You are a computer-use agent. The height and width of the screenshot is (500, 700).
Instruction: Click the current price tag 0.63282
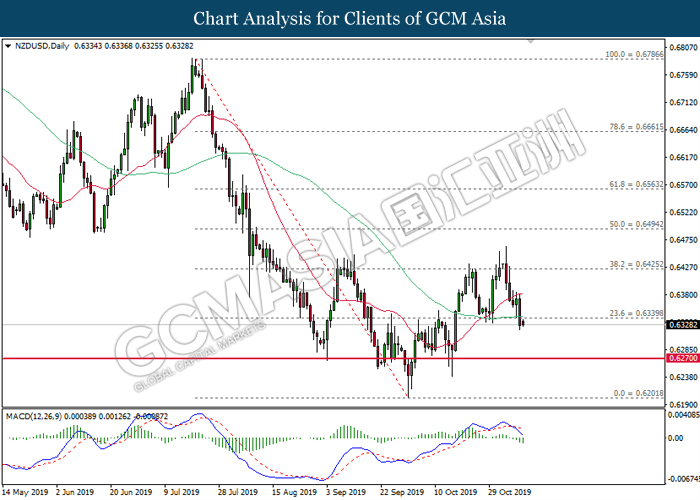point(683,325)
